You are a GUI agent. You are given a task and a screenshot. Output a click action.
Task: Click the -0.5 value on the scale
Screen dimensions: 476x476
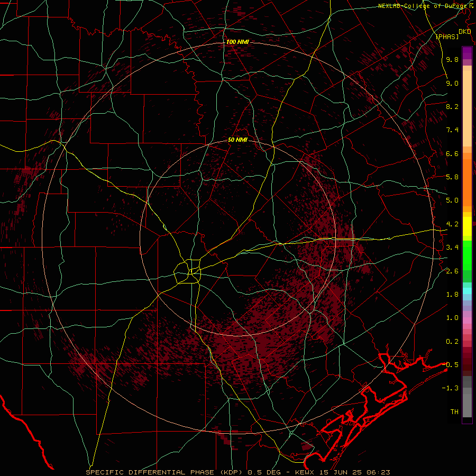[x=451, y=365]
